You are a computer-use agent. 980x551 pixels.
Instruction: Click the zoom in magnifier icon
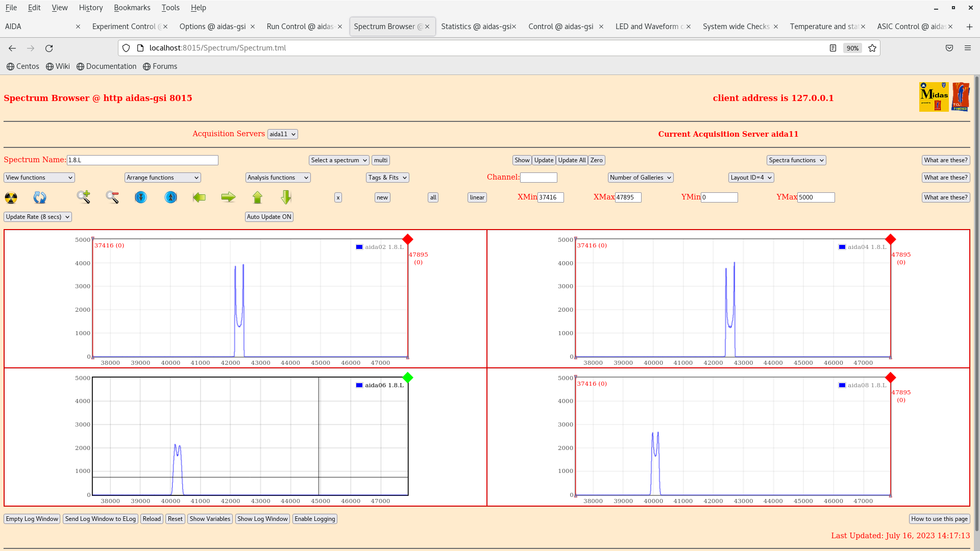pos(83,197)
